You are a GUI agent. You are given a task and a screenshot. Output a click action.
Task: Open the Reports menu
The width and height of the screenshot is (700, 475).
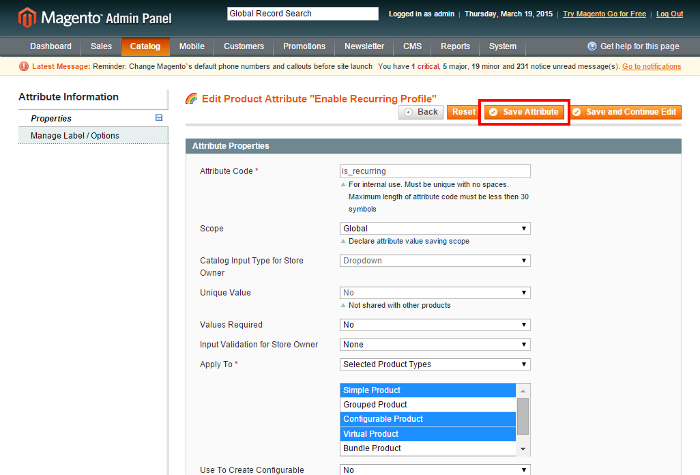coord(455,46)
